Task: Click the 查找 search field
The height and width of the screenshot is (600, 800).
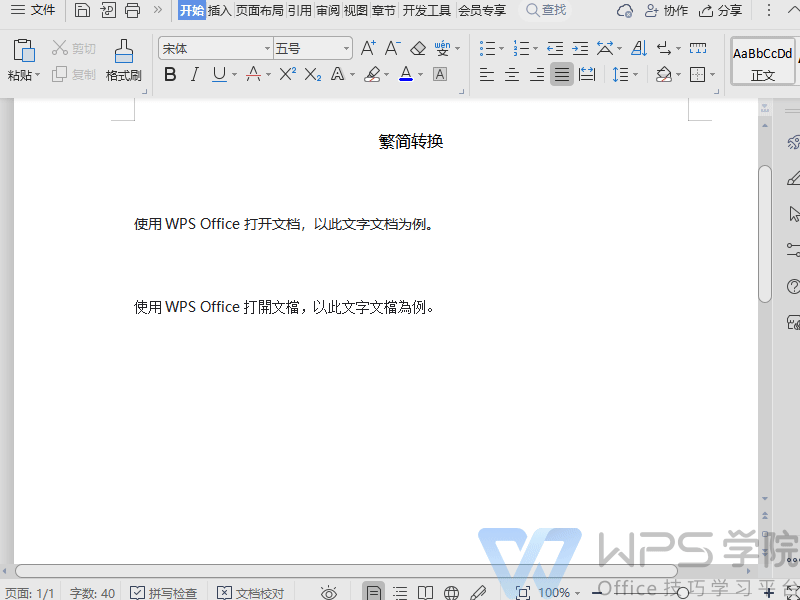Action: pyautogui.click(x=546, y=10)
